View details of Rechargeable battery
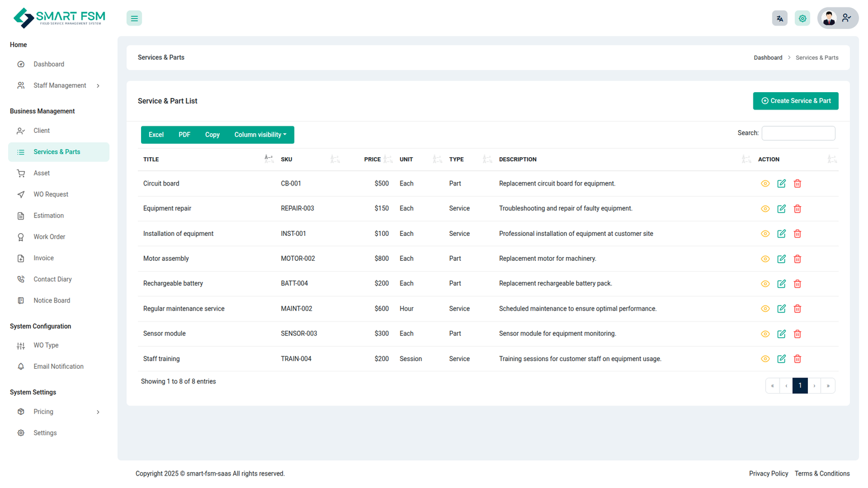This screenshot has height=488, width=868. (x=765, y=284)
